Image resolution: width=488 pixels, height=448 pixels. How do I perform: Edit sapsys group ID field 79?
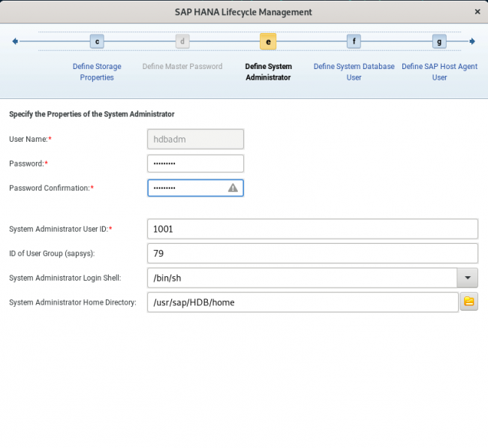click(312, 253)
